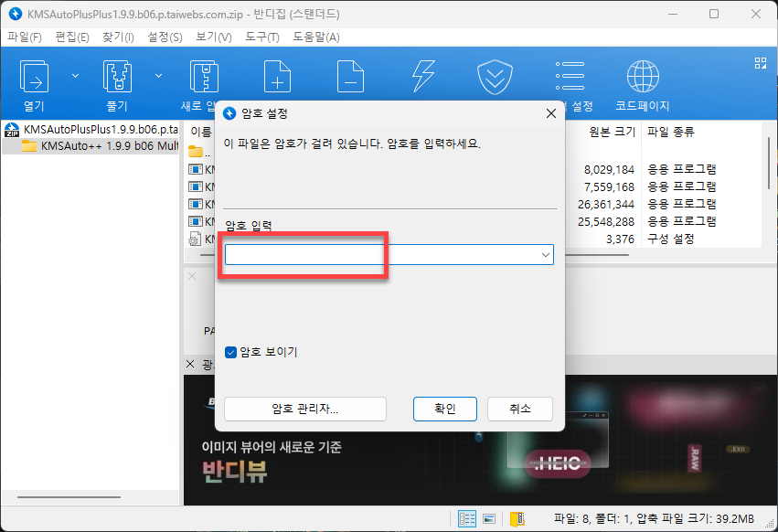This screenshot has height=532, width=778.
Task: Click the 암호 관리자... button
Action: coord(305,409)
